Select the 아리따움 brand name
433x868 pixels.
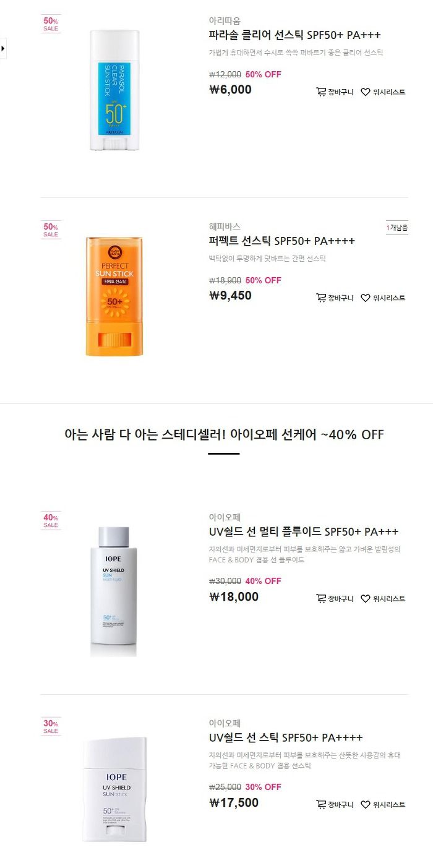(x=225, y=21)
